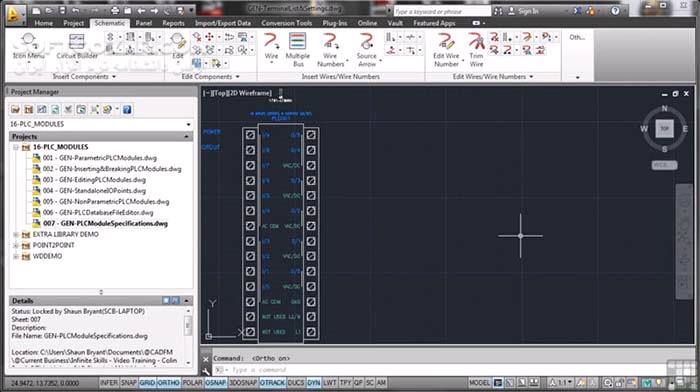Switch to the Reports ribbon tab
The height and width of the screenshot is (392, 700).
pos(173,23)
